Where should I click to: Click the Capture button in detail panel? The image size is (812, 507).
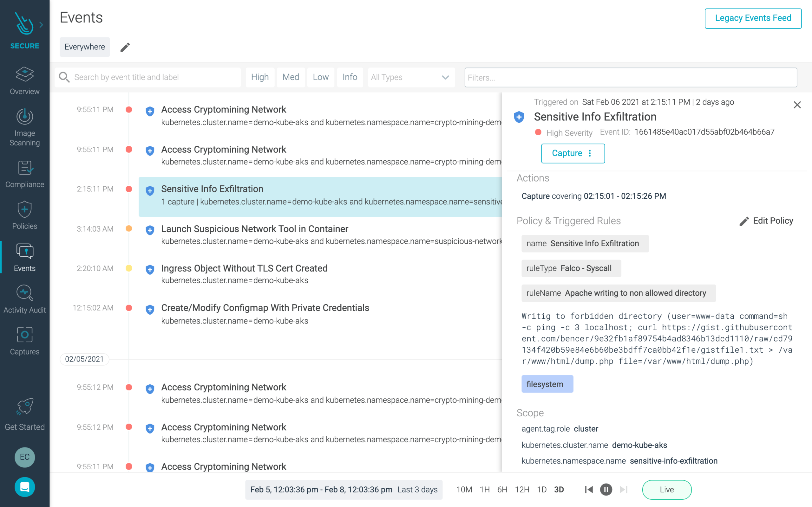(567, 153)
